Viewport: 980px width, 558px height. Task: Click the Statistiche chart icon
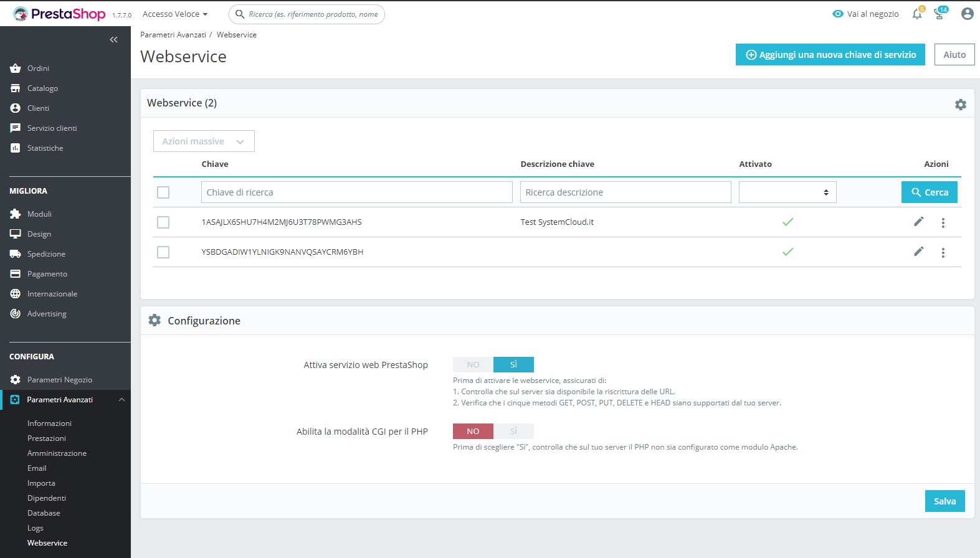[16, 148]
